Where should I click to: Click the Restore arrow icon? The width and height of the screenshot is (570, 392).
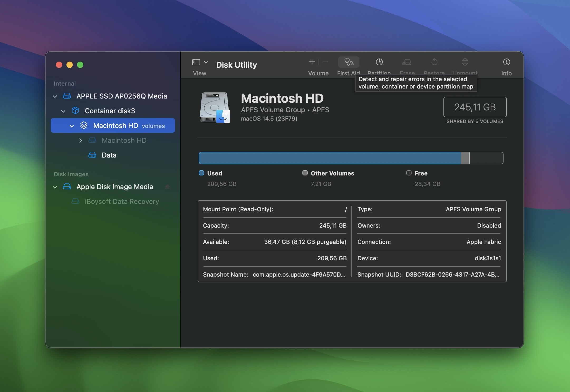click(x=434, y=62)
